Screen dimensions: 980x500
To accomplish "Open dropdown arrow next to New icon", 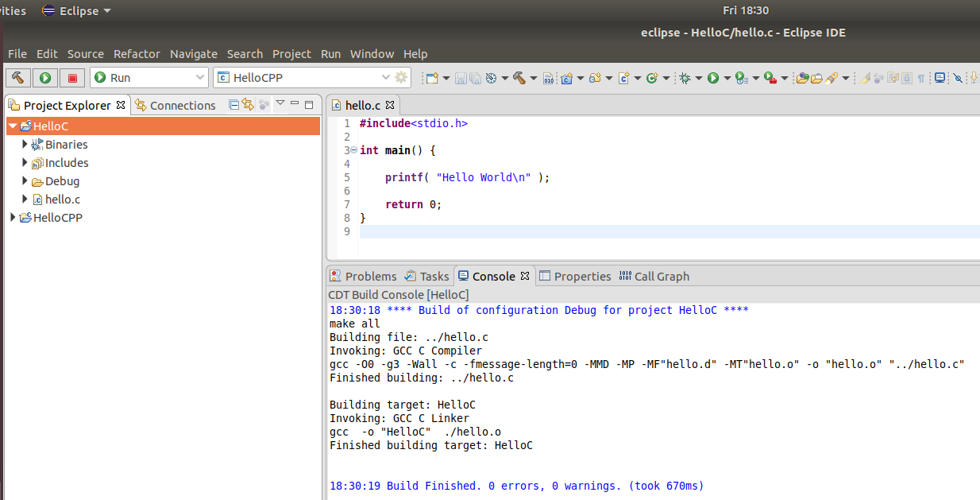I will coord(446,78).
